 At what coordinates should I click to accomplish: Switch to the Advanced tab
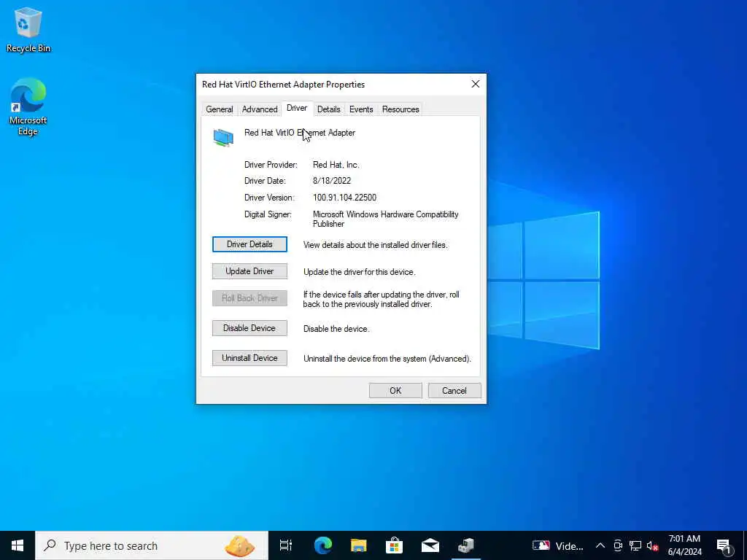click(x=260, y=109)
